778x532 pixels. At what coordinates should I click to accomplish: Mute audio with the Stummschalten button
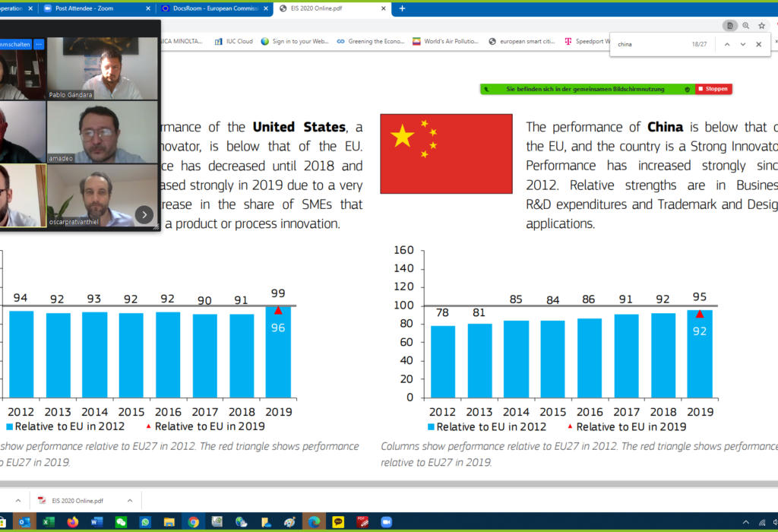click(x=14, y=44)
